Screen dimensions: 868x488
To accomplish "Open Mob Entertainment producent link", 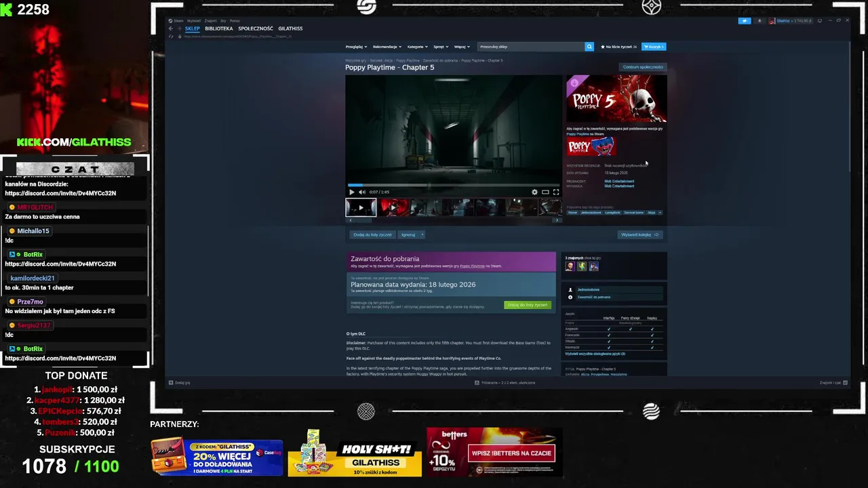I will click(x=619, y=181).
